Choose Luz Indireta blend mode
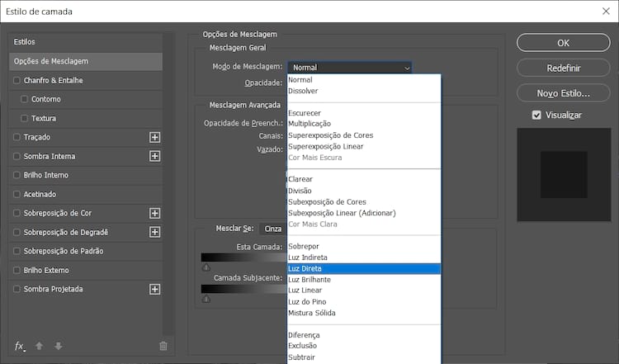Viewport: 619px width, 364px height. pyautogui.click(x=364, y=258)
